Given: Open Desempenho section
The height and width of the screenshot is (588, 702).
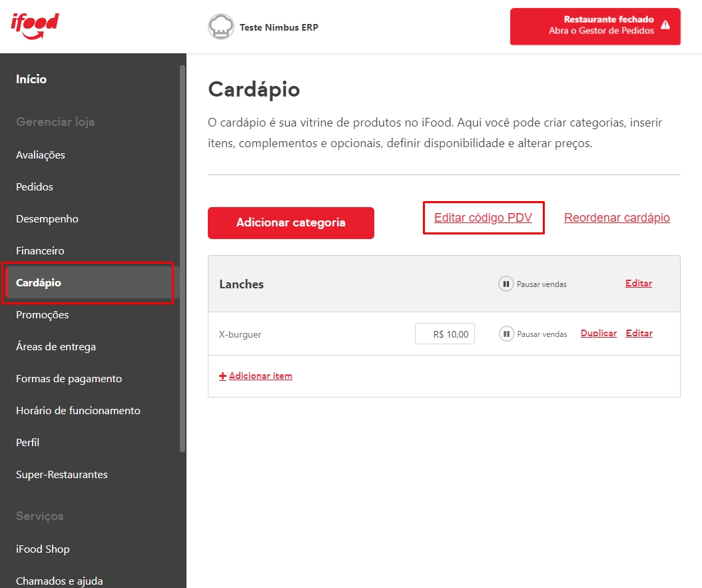Looking at the screenshot, I should [x=47, y=219].
